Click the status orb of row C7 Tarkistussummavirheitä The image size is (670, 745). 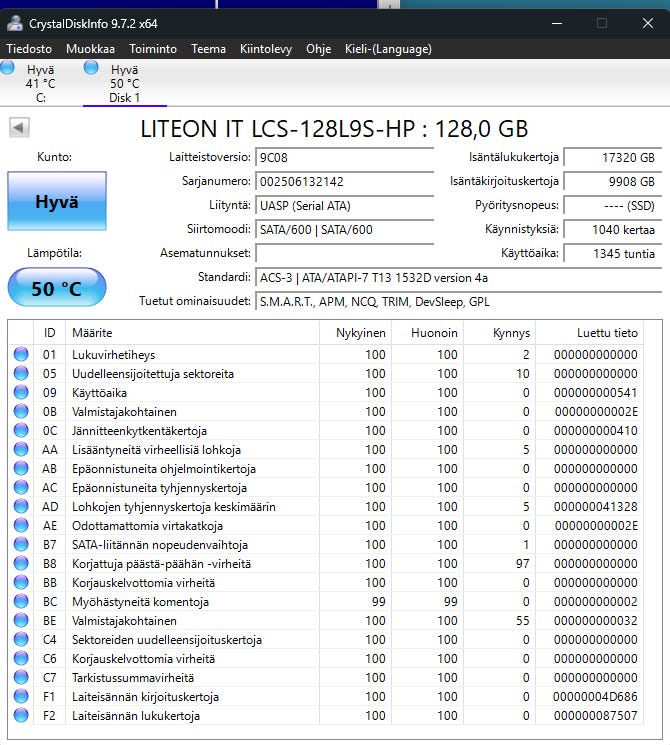tap(21, 677)
